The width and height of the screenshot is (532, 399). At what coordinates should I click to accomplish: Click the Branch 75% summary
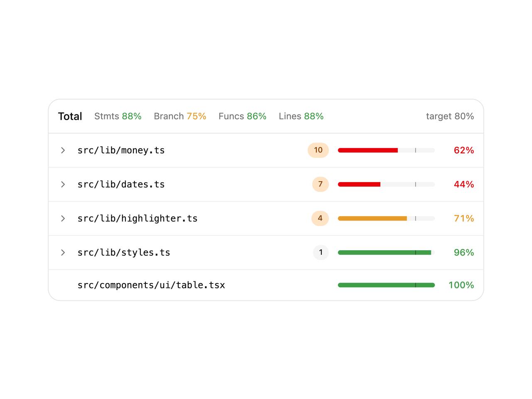180,116
